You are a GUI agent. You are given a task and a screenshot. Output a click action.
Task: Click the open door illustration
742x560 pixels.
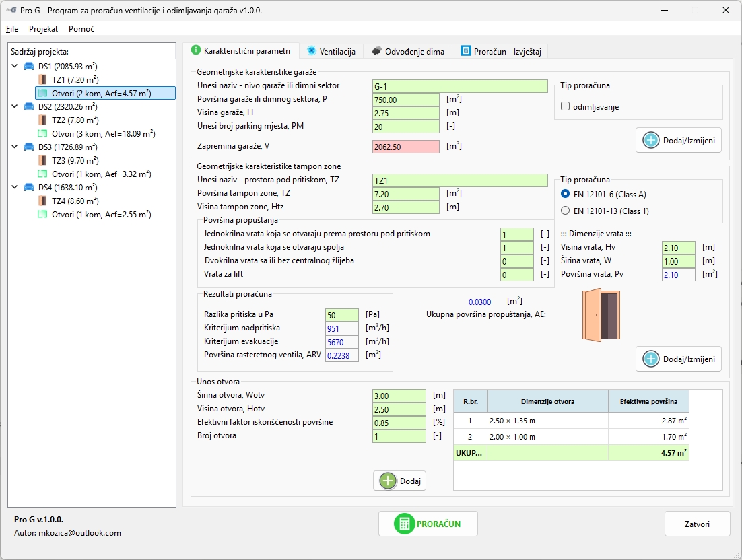pyautogui.click(x=601, y=316)
